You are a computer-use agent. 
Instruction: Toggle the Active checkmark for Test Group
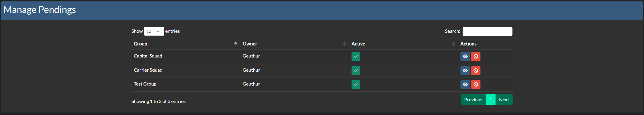[356, 84]
